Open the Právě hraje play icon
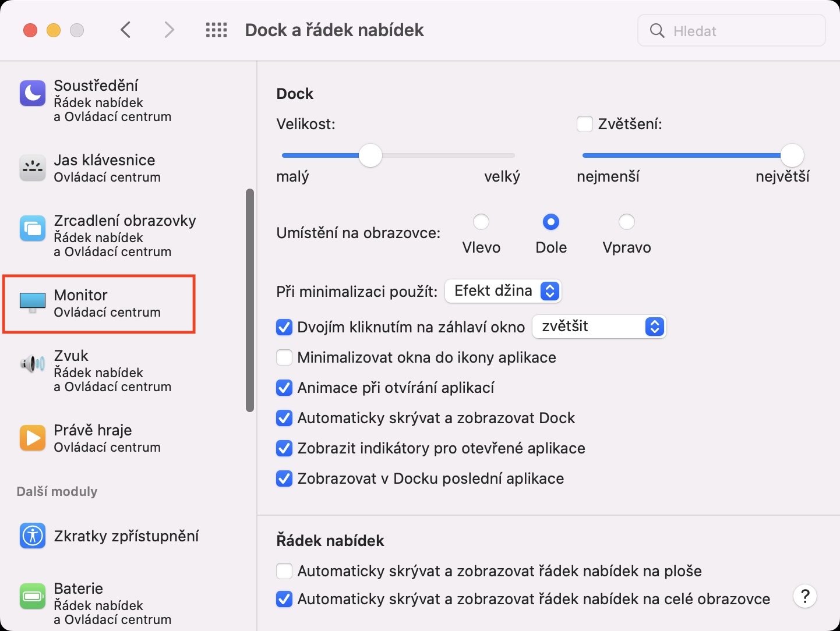The width and height of the screenshot is (840, 631). pyautogui.click(x=33, y=438)
